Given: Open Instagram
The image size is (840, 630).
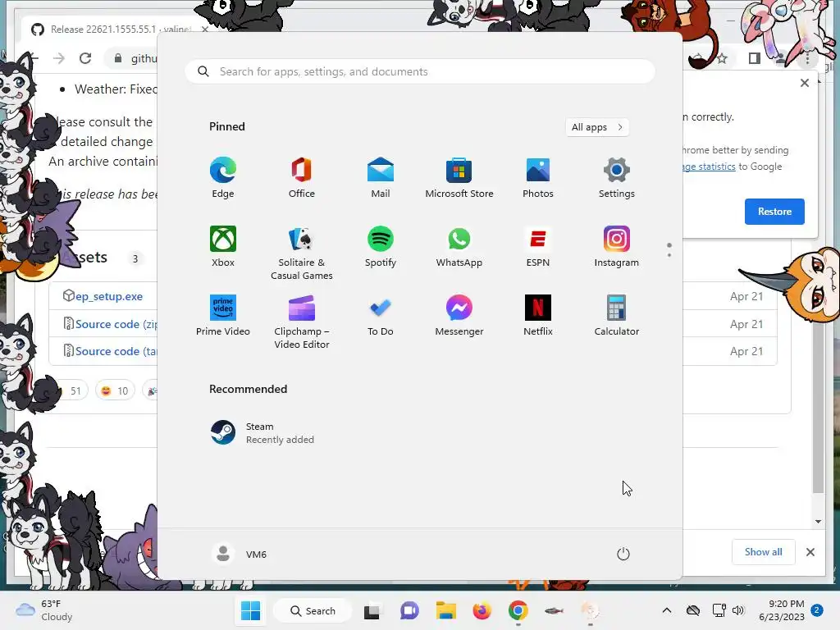Looking at the screenshot, I should point(617,247).
